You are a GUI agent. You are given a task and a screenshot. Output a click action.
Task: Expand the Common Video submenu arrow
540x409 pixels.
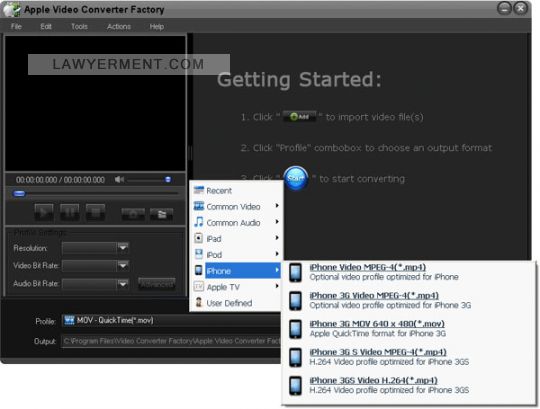pyautogui.click(x=277, y=206)
